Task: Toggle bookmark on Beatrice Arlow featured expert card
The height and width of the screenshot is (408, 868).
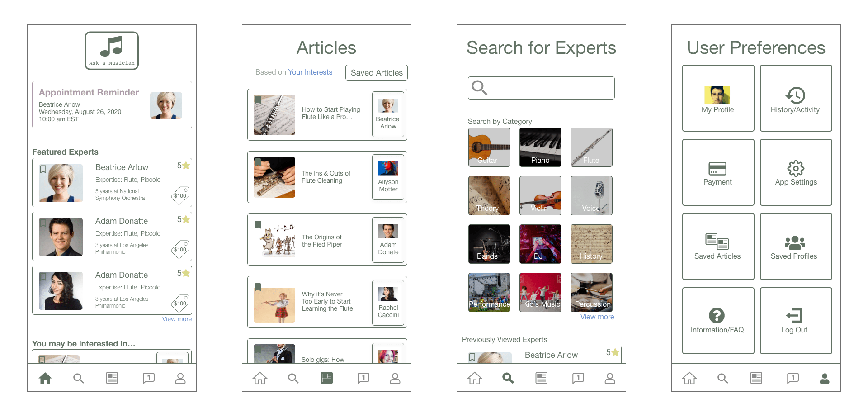Action: (43, 169)
